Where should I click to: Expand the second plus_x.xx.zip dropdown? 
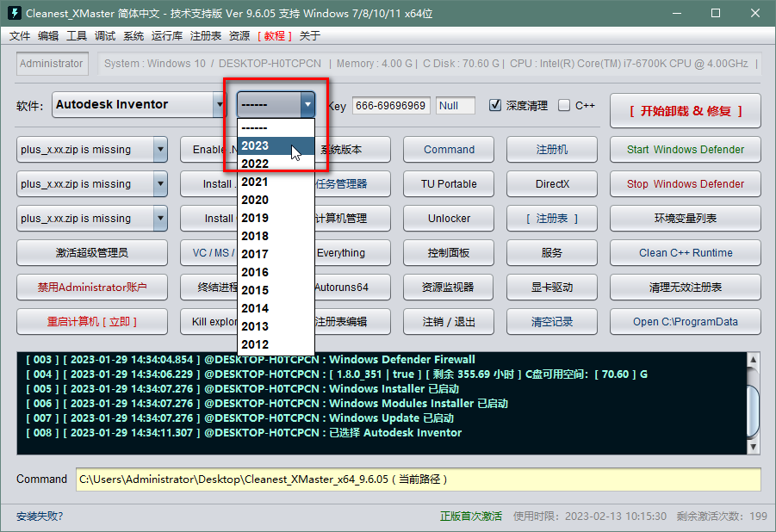pyautogui.click(x=160, y=184)
